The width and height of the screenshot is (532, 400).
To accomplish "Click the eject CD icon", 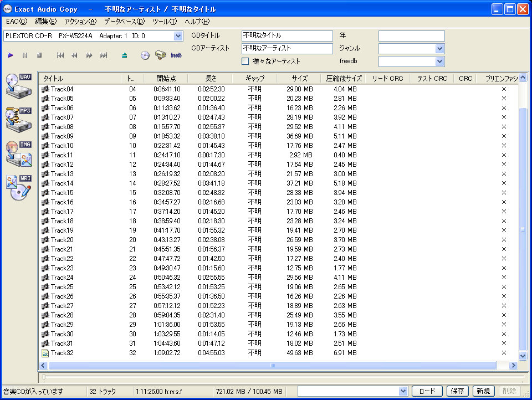I will [125, 55].
